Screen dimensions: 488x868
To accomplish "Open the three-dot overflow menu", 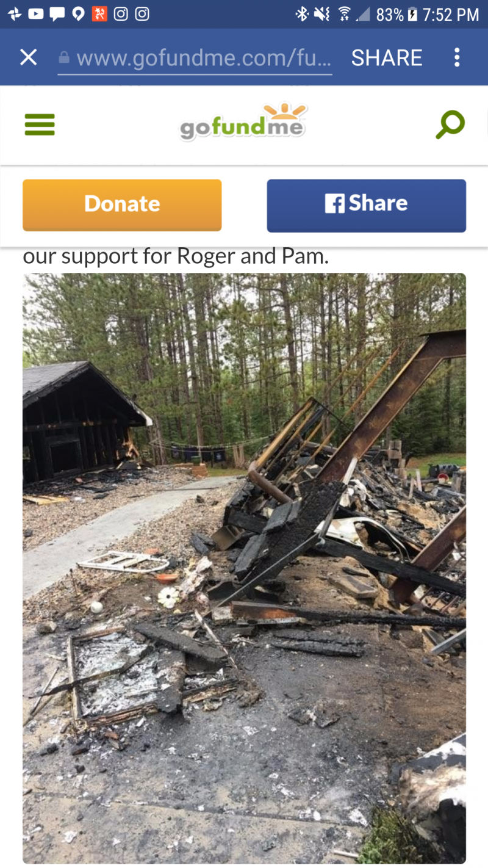I will tap(457, 57).
